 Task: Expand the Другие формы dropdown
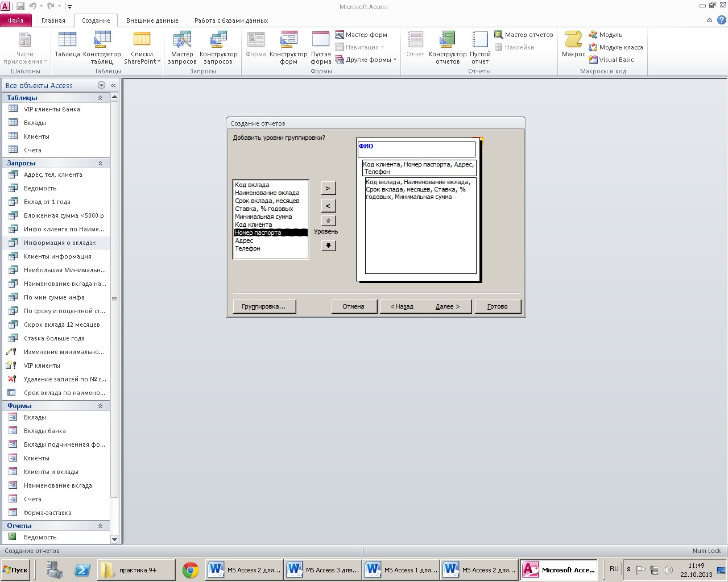coord(366,60)
